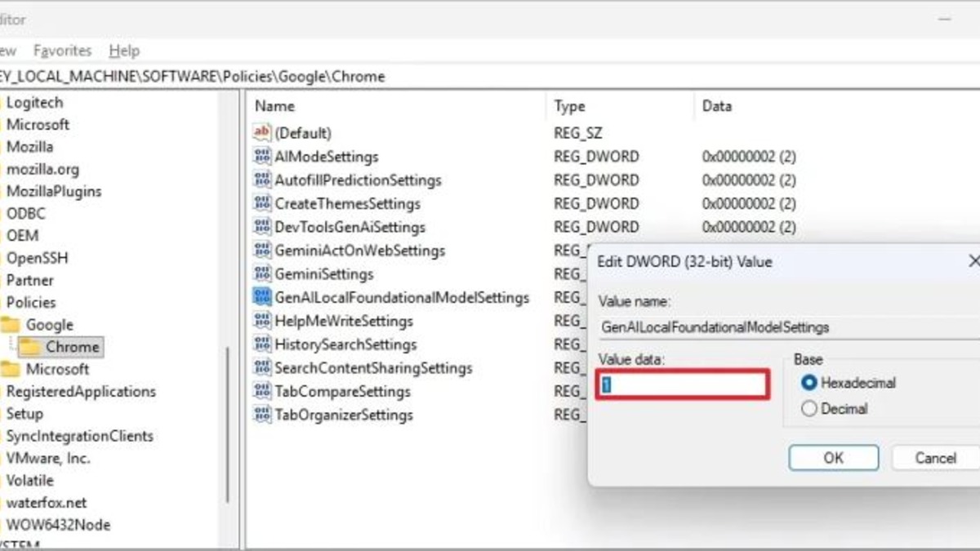Screen dimensions: 980x551
Task: Click the (Default) string value icon
Action: click(261, 132)
